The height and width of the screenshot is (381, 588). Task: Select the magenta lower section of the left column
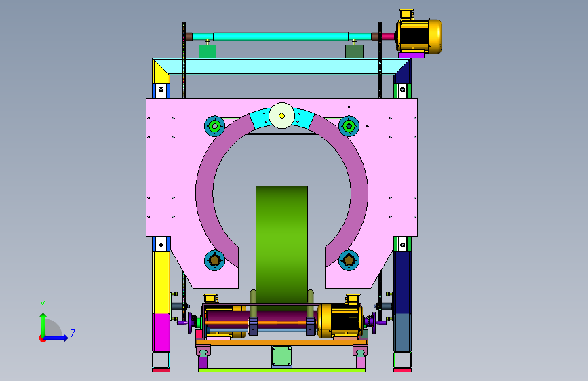click(x=161, y=332)
